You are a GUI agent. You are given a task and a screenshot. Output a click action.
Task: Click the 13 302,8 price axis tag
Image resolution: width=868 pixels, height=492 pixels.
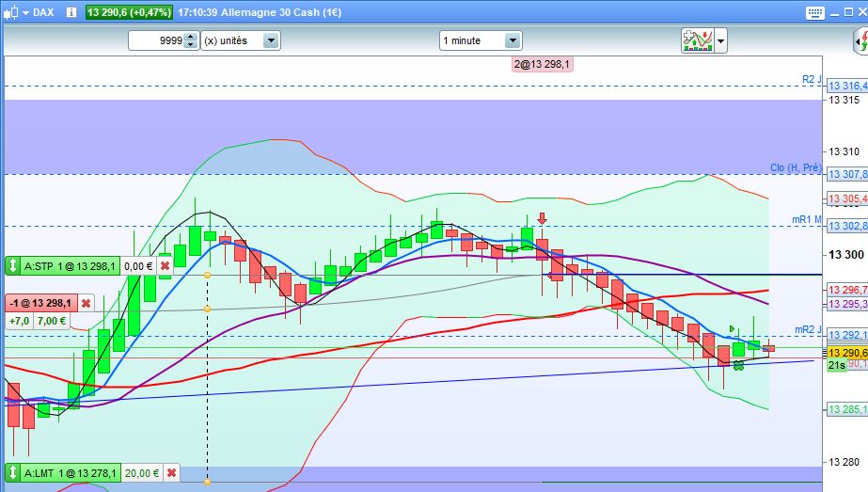point(847,226)
